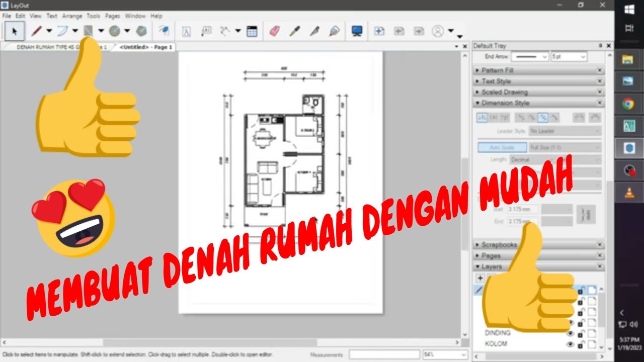Expand the Text Style panel

coord(538,81)
